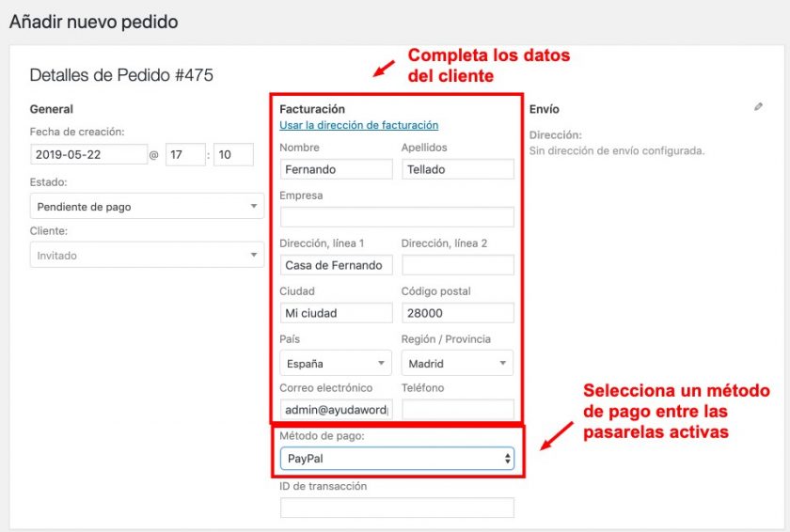Click the pencil edit icon beside Envío
This screenshot has height=532, width=790.
click(x=758, y=108)
